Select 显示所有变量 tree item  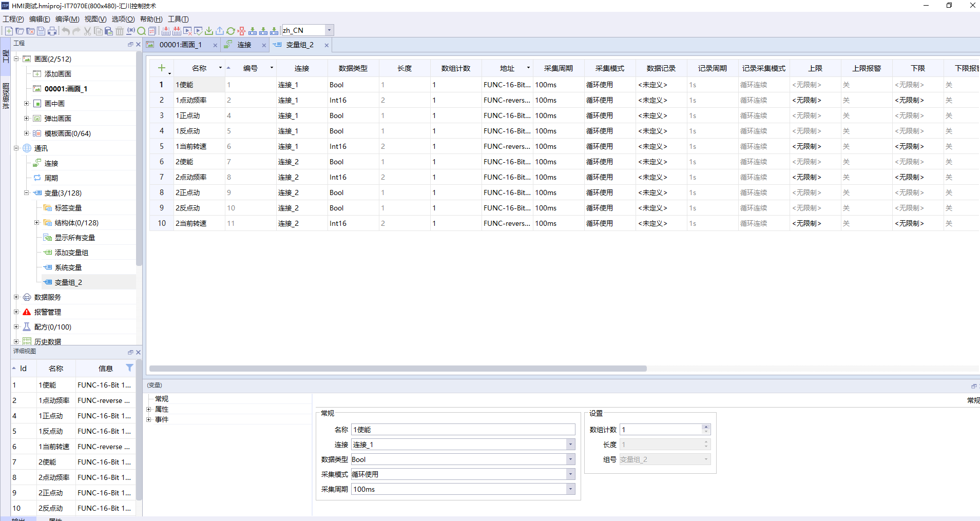(x=75, y=238)
